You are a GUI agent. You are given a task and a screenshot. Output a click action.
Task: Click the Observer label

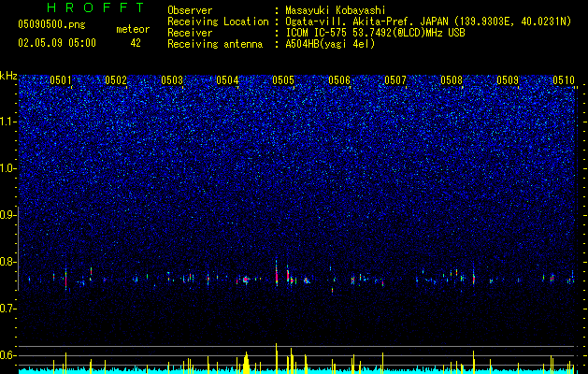click(x=190, y=10)
